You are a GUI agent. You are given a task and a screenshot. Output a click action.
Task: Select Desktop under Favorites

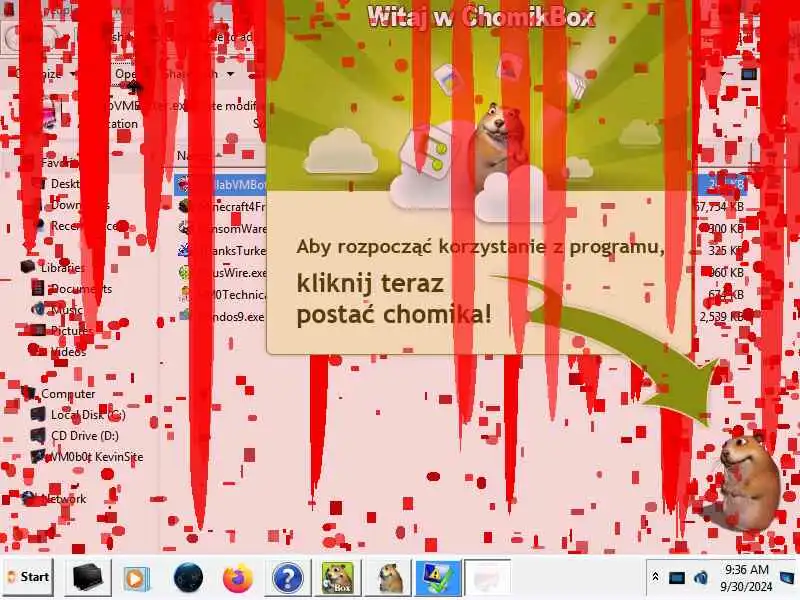coord(65,184)
